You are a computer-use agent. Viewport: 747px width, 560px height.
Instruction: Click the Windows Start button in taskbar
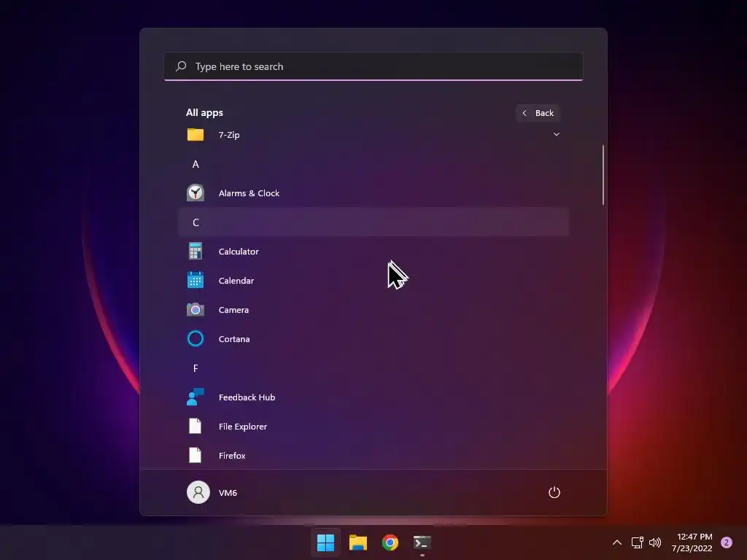click(326, 542)
